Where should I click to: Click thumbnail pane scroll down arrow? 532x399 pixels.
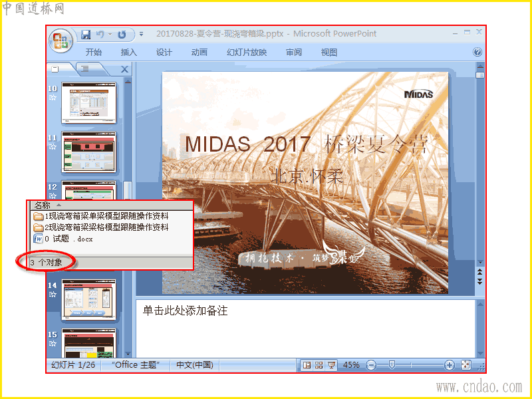click(x=128, y=354)
